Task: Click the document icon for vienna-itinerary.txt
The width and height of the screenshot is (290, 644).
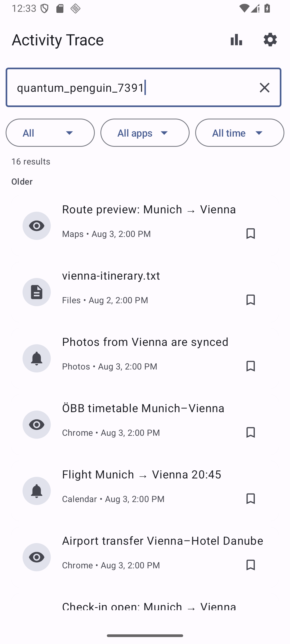Action: (x=37, y=292)
